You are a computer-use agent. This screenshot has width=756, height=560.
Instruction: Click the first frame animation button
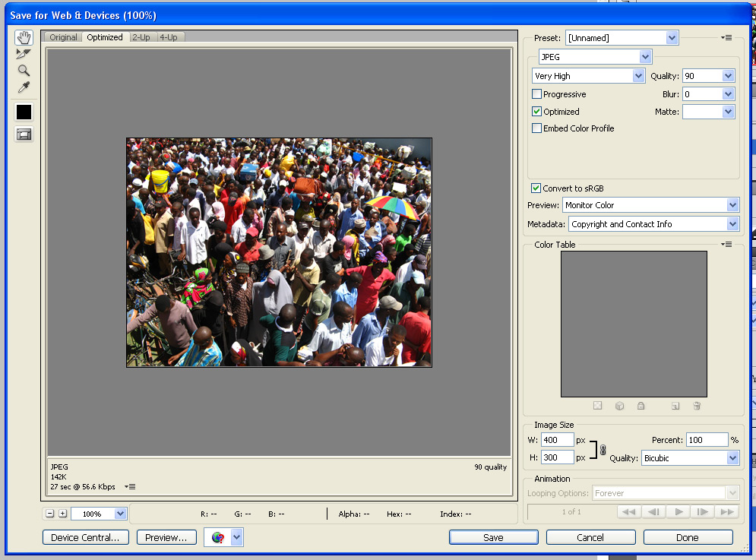(x=629, y=512)
